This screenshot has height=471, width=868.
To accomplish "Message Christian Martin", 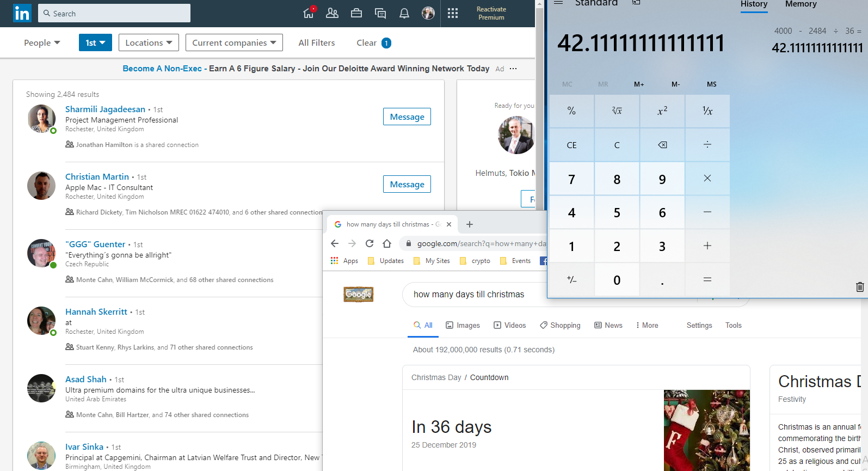I will coord(407,184).
